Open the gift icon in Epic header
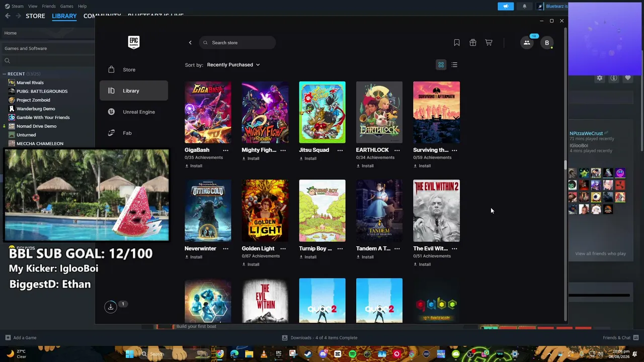This screenshot has width=644, height=362. click(x=473, y=43)
